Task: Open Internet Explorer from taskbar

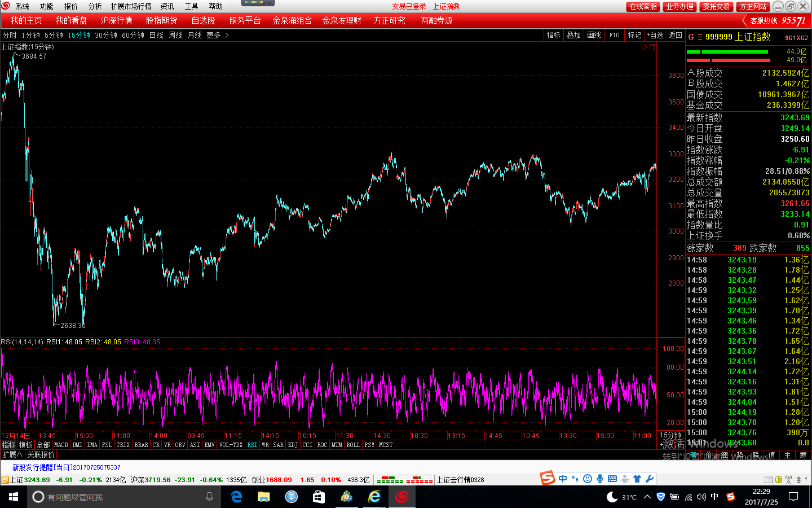Action: click(x=374, y=497)
